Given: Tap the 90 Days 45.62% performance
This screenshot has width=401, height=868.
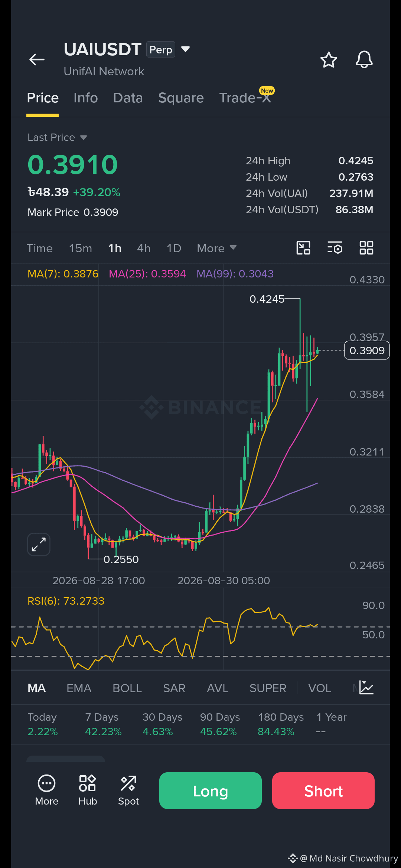Looking at the screenshot, I should pyautogui.click(x=220, y=724).
